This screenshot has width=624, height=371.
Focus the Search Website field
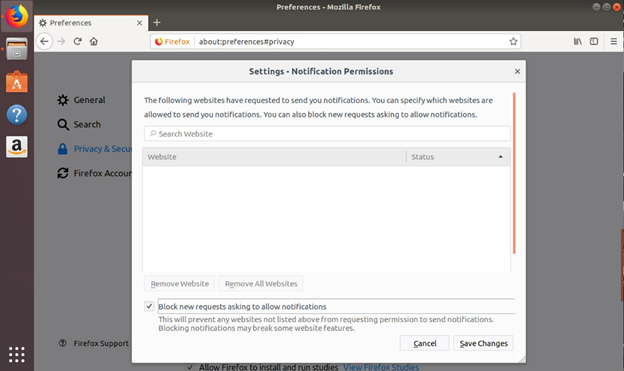tap(327, 134)
